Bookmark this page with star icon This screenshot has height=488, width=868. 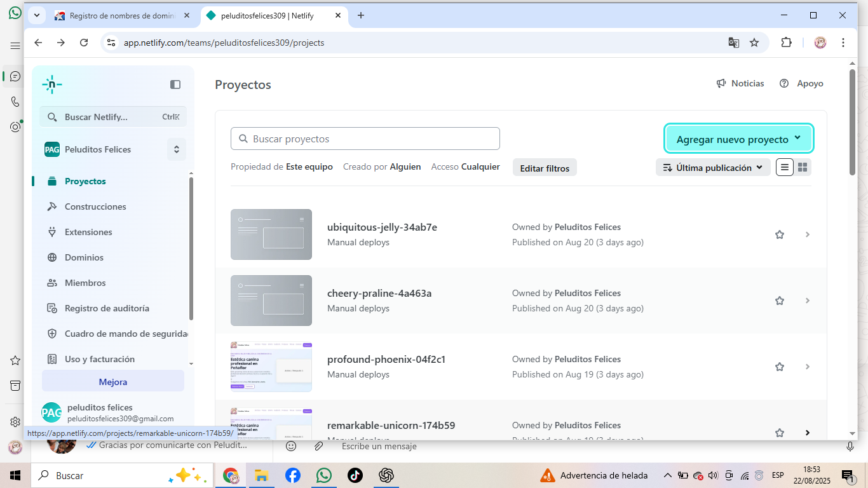coord(754,43)
